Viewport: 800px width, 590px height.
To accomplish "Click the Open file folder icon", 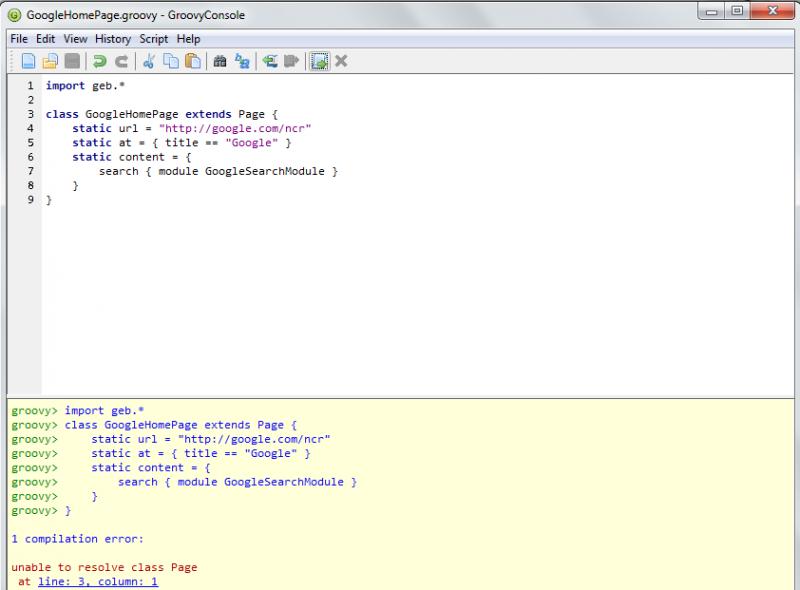I will pyautogui.click(x=50, y=61).
